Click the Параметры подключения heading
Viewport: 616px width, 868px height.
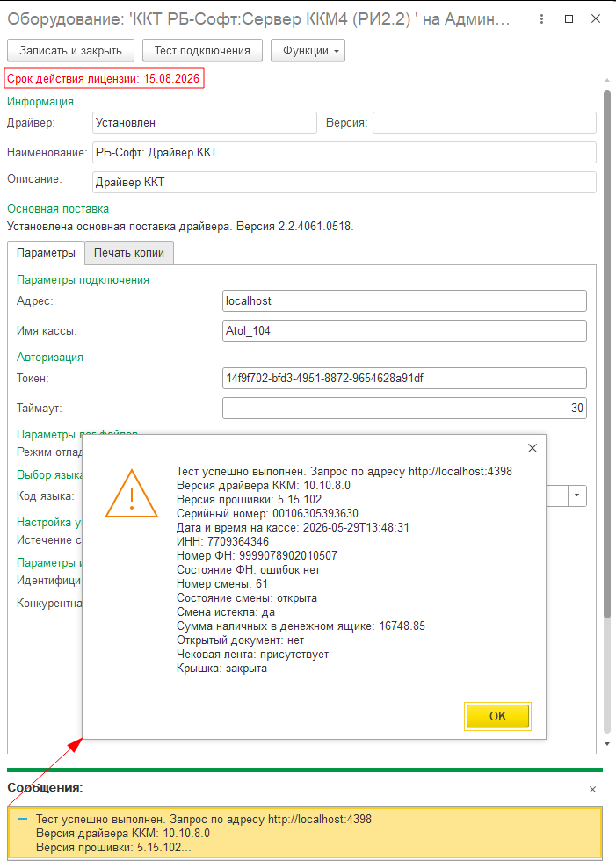[83, 280]
